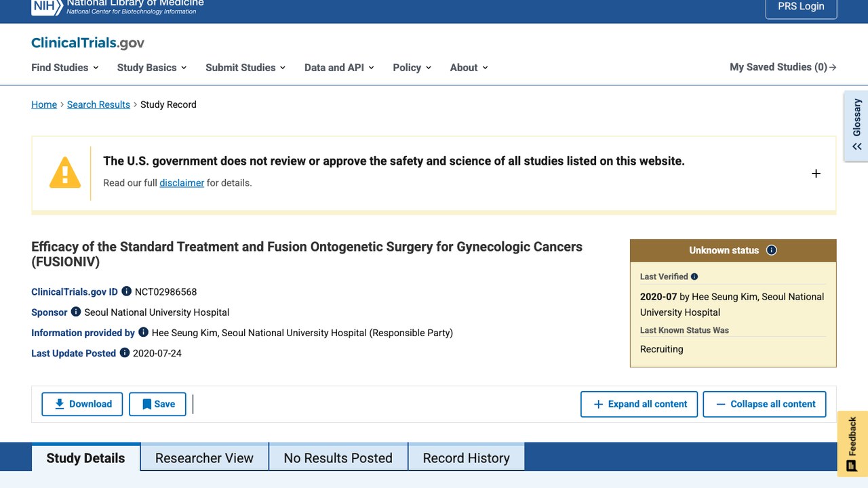Screen dimensions: 868x488
Task: Click info icon beside Last Update Posted
Action: click(125, 352)
